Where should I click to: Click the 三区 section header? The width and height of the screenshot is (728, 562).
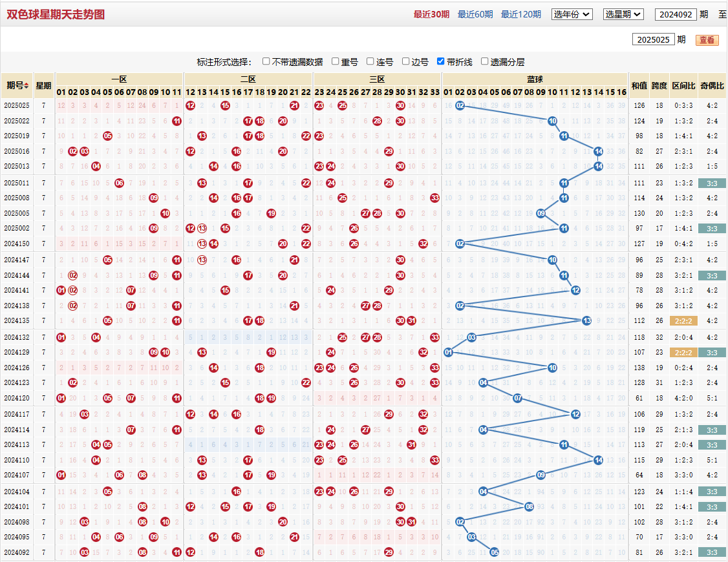click(377, 79)
